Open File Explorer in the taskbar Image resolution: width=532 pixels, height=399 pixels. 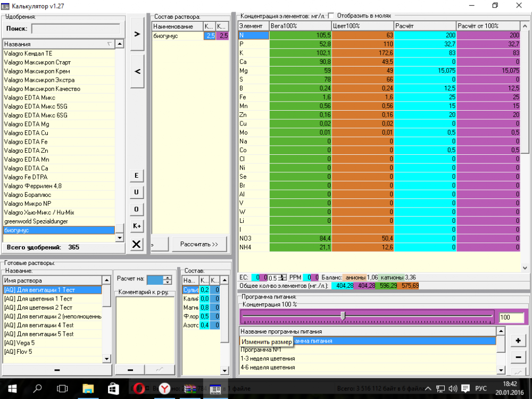tap(88, 388)
